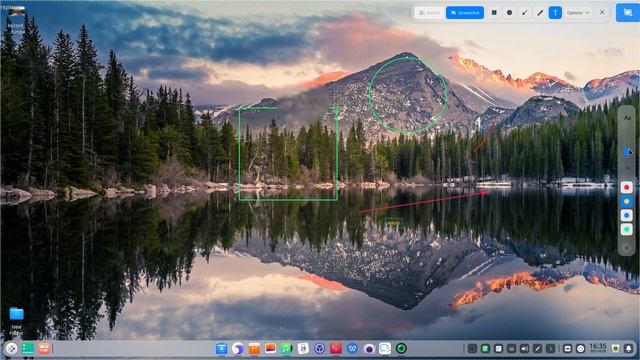Open the Options dropdown
Viewport: 640px width, 360px height.
point(578,13)
